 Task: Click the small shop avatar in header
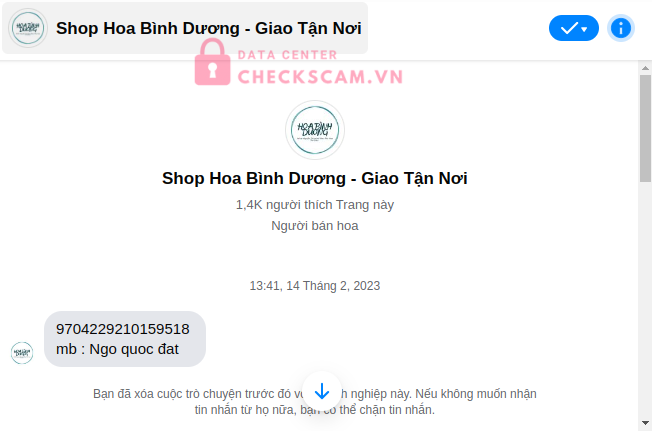pyautogui.click(x=28, y=28)
